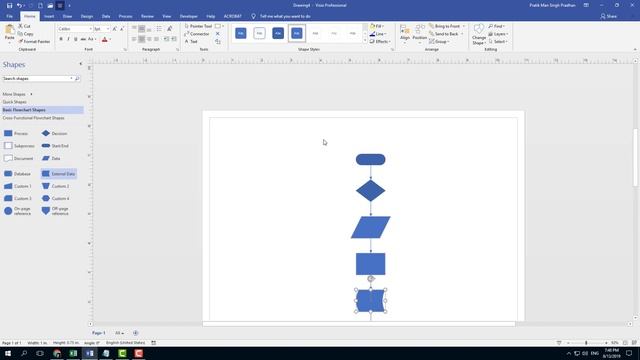Open the Layers dropdown
The image size is (640, 360).
pos(498,34)
